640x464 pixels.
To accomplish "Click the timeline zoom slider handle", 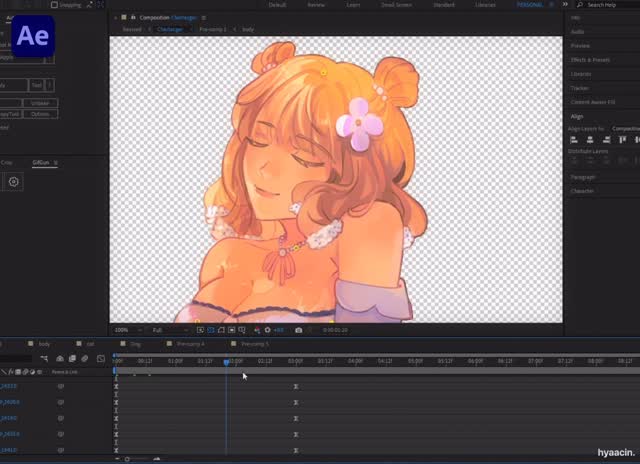I will click(127, 459).
